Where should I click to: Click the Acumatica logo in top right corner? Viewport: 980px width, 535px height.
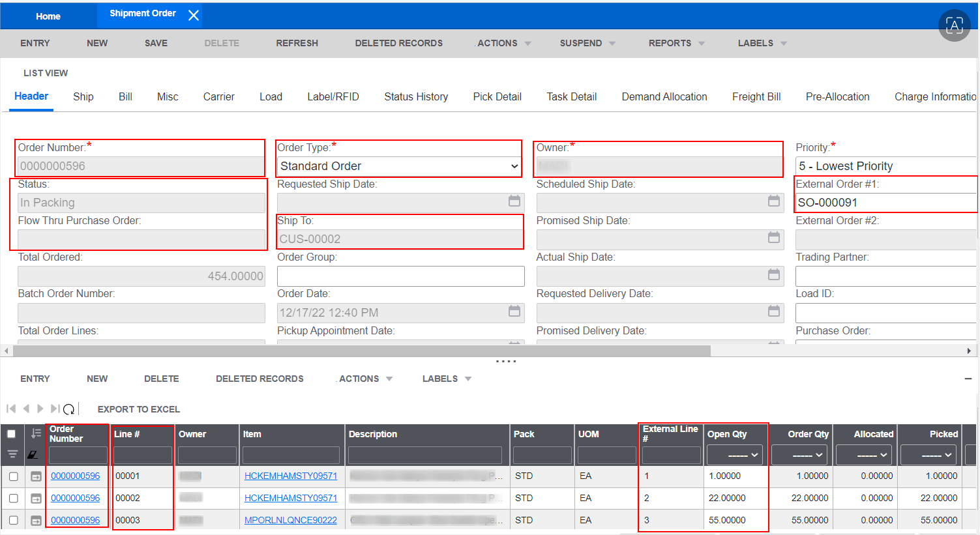pyautogui.click(x=954, y=25)
